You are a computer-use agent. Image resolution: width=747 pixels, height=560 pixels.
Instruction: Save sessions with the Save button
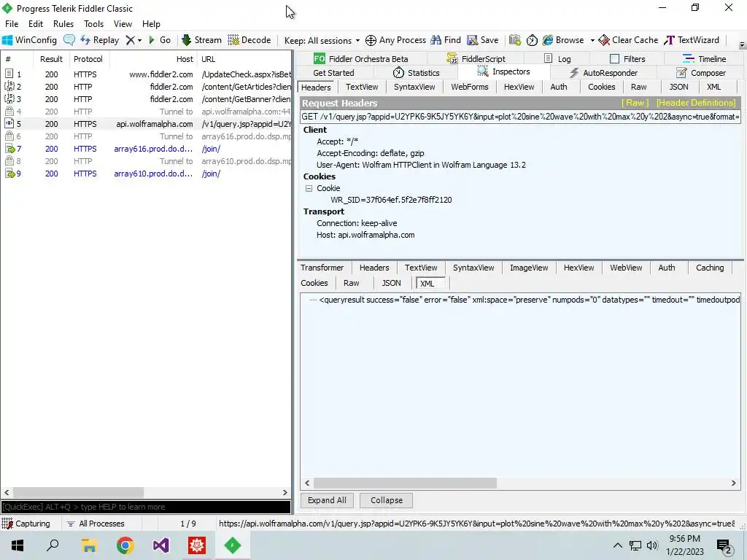click(x=483, y=40)
